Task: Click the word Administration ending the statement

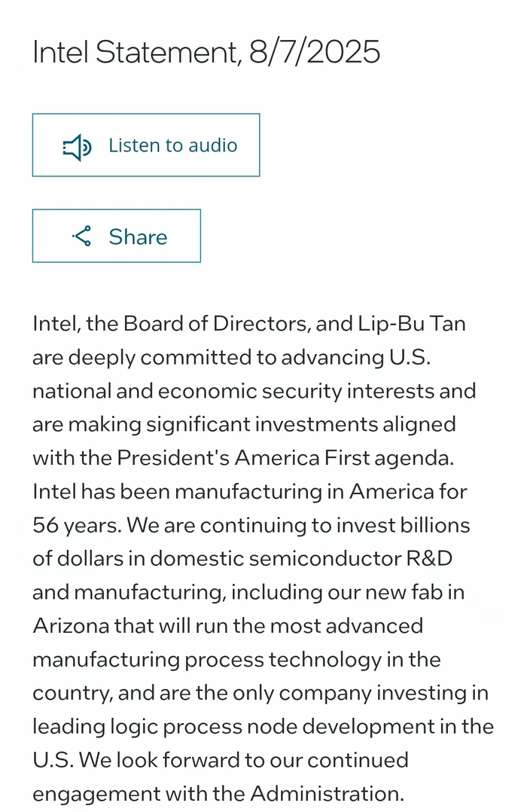Action: coord(326,793)
